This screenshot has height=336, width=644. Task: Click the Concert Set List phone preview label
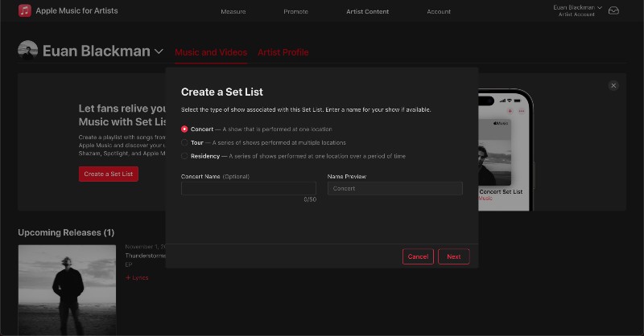point(501,191)
